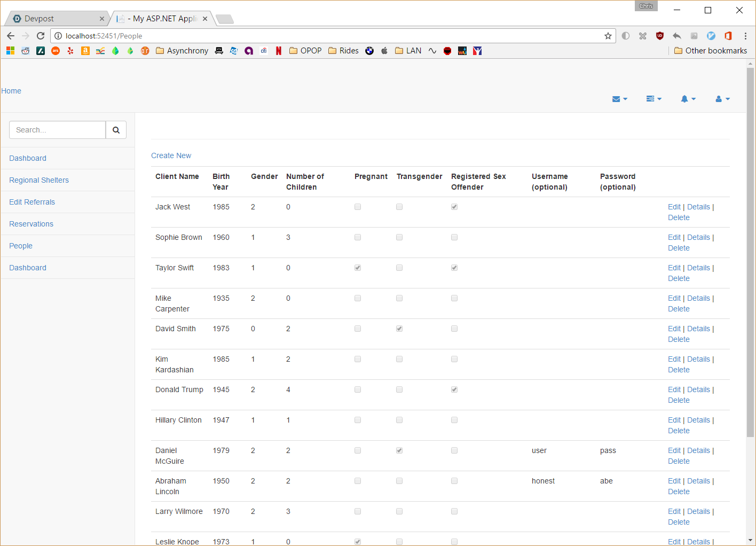Viewport: 756px width, 546px height.
Task: Toggle Transgender checkbox for David Smith
Action: click(399, 329)
